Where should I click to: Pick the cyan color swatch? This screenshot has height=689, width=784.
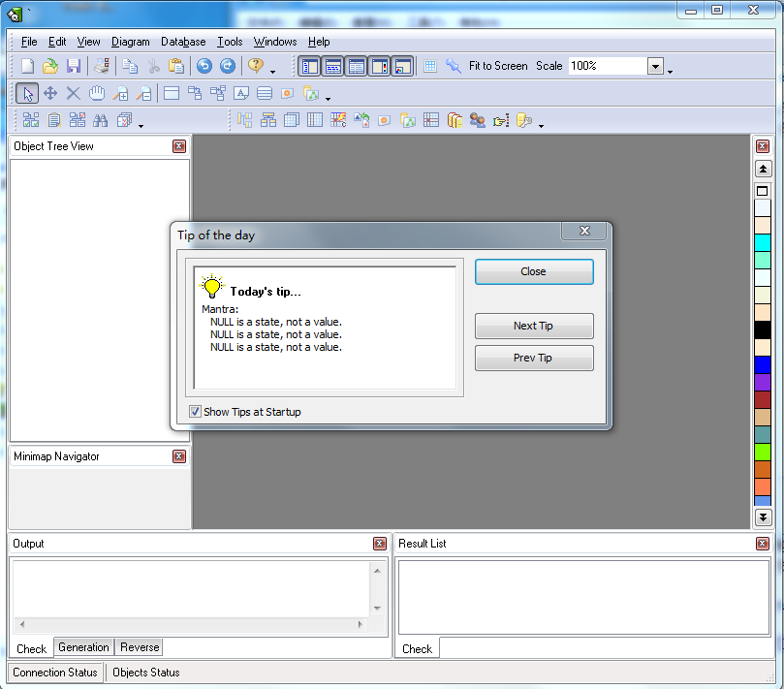pos(763,242)
